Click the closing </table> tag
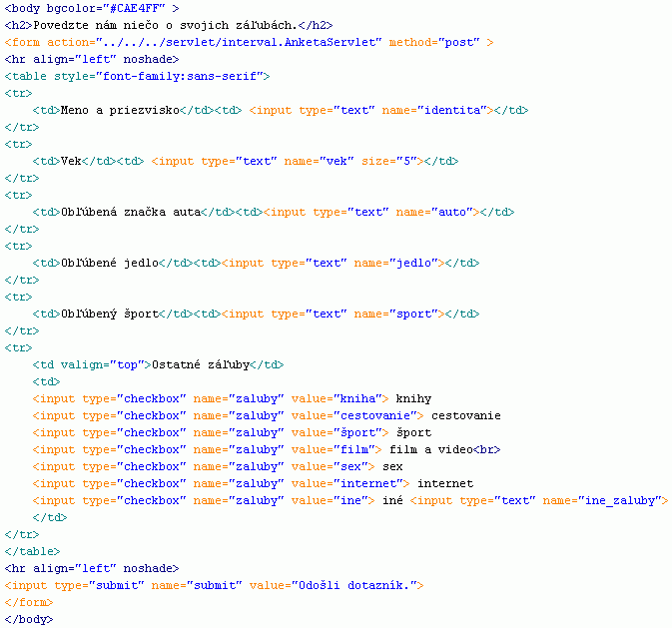The width and height of the screenshot is (672, 628). 32,551
